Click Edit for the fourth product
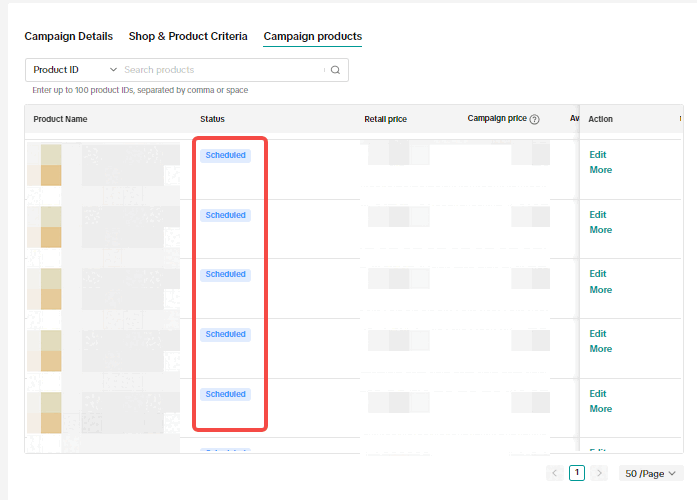This screenshot has height=500, width=697. click(598, 334)
